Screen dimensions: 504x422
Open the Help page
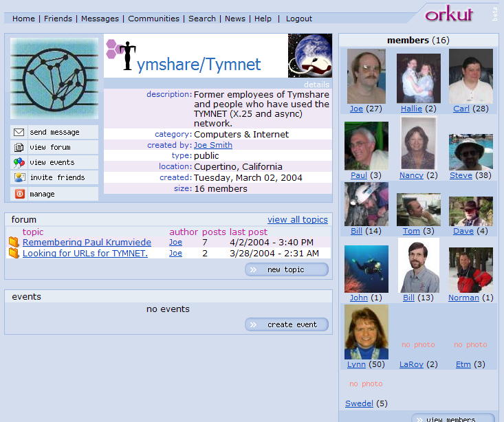click(x=263, y=19)
